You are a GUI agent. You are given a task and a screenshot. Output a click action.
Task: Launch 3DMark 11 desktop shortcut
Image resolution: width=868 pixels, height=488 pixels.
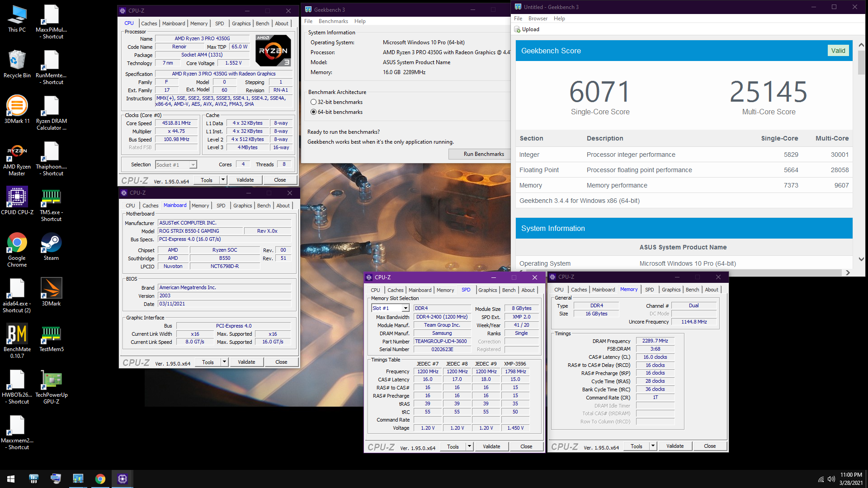click(17, 109)
